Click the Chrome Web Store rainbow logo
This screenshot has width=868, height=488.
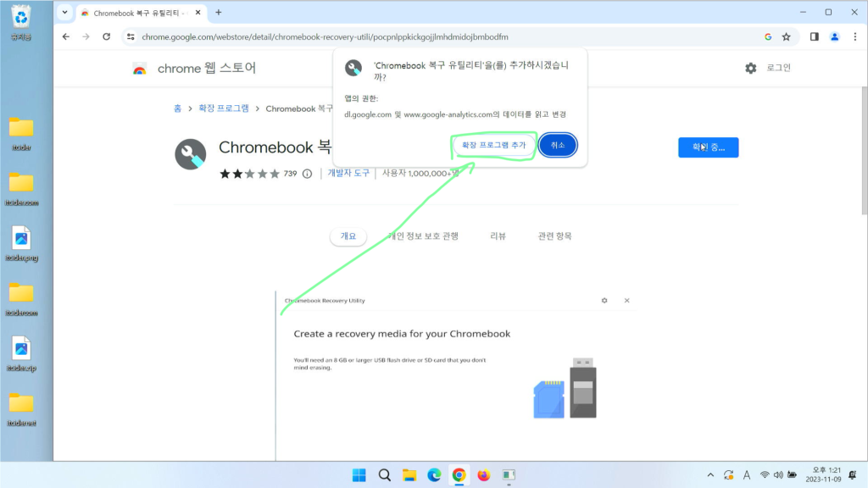(140, 69)
